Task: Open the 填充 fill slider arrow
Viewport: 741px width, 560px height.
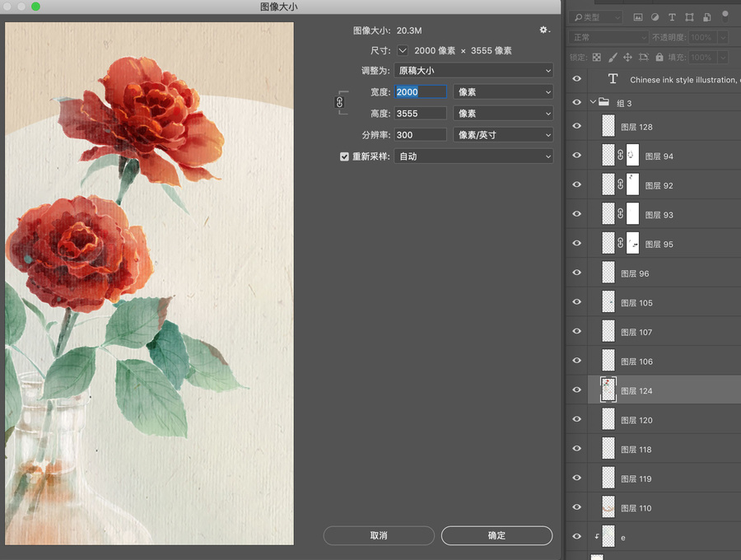Action: pos(723,57)
